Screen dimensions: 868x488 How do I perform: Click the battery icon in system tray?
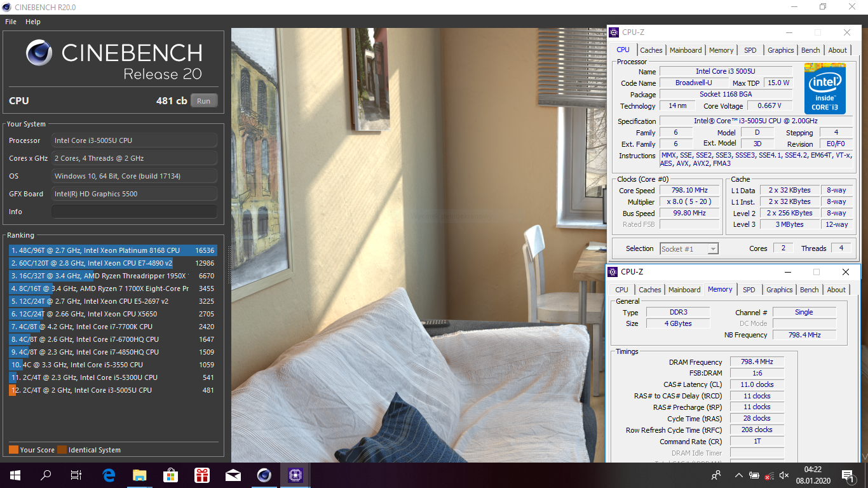(754, 475)
